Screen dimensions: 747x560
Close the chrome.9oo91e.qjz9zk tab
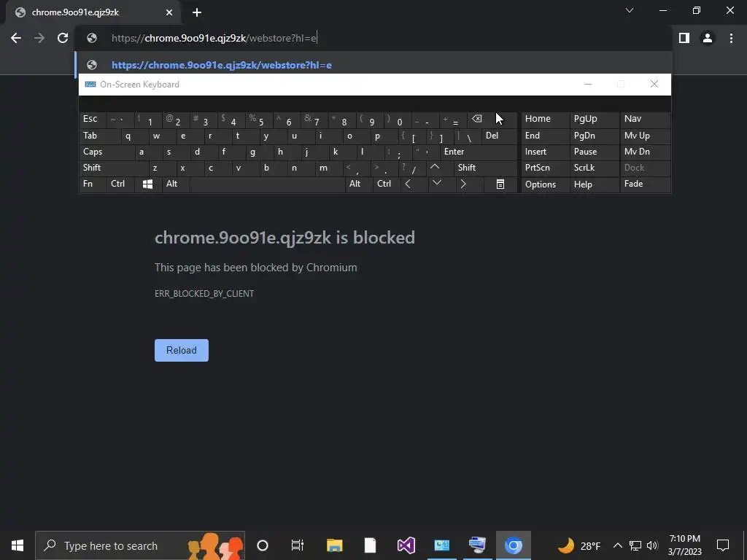tap(169, 12)
